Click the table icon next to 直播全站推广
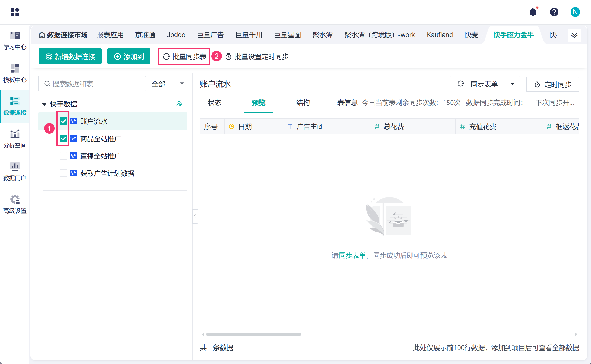This screenshot has height=364, width=591. pos(73,156)
